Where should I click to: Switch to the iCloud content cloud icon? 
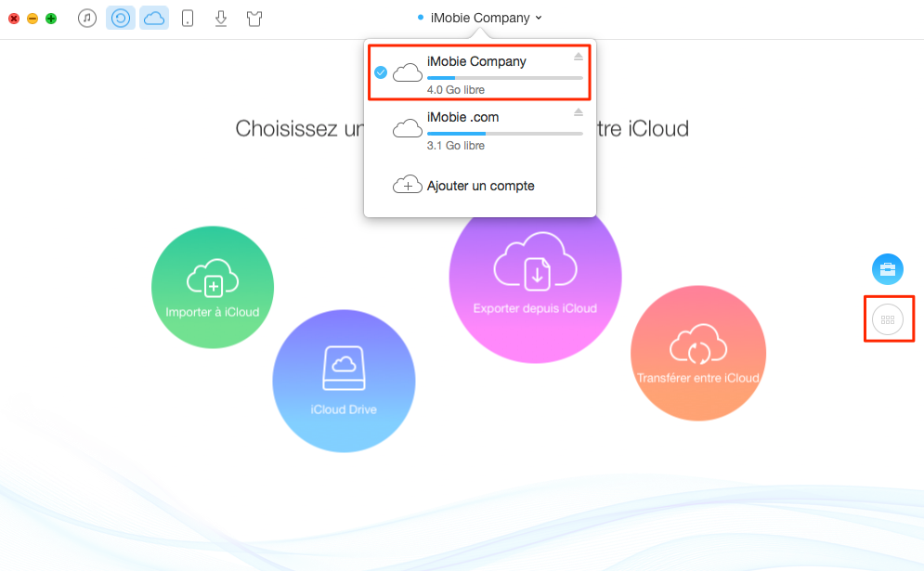154,19
